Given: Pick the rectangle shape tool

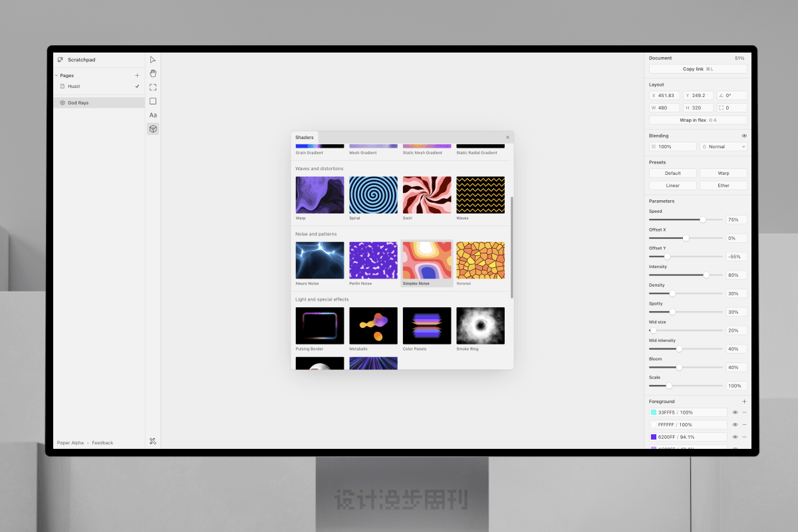Looking at the screenshot, I should (x=153, y=101).
